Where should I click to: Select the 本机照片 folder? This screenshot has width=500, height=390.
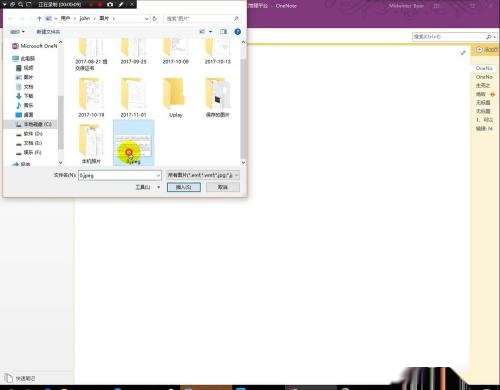click(91, 144)
